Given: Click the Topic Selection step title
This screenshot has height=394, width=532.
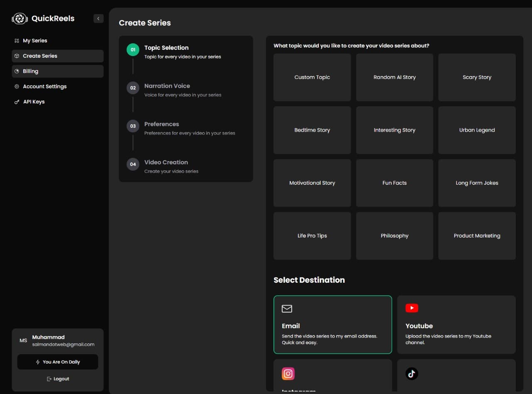Looking at the screenshot, I should pos(166,48).
